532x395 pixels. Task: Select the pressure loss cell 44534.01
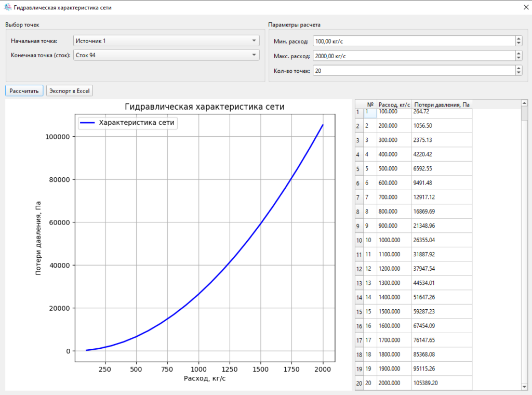(x=442, y=283)
